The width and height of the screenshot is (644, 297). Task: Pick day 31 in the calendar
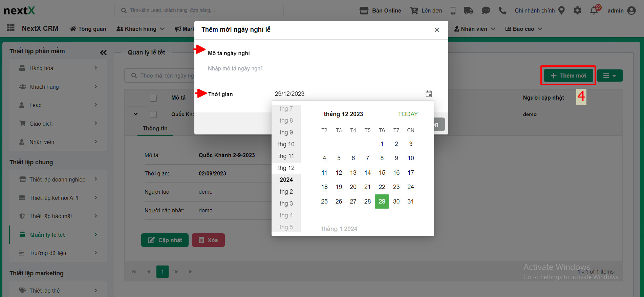(x=411, y=201)
